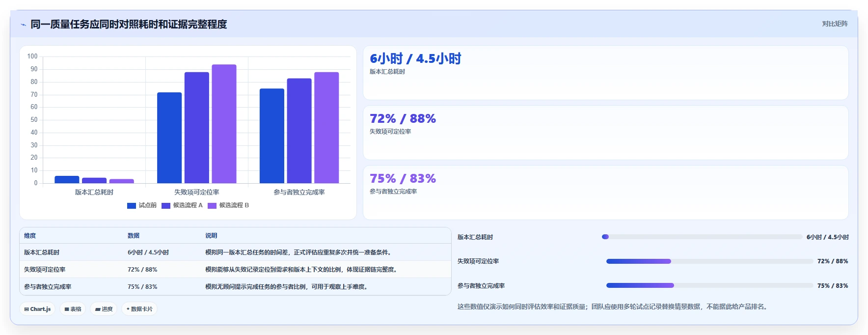The image size is (868, 335).
Task: Click the 失败项可定位率 progress bar
Action: 709,261
